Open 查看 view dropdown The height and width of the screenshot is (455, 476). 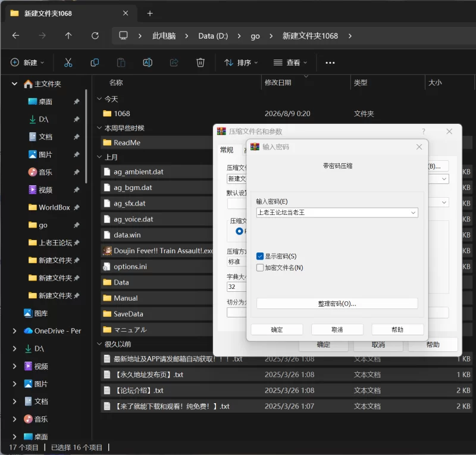[290, 63]
